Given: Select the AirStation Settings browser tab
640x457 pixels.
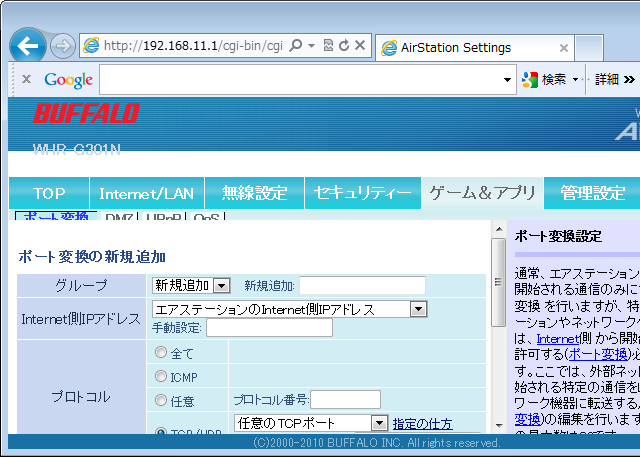Looking at the screenshot, I should coord(475,48).
